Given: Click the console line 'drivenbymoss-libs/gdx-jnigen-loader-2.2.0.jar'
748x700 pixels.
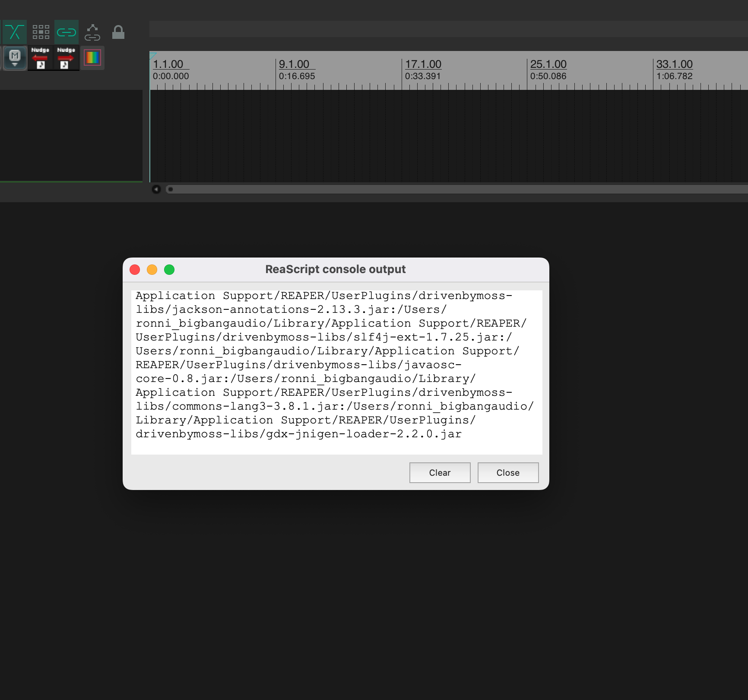Looking at the screenshot, I should [298, 434].
